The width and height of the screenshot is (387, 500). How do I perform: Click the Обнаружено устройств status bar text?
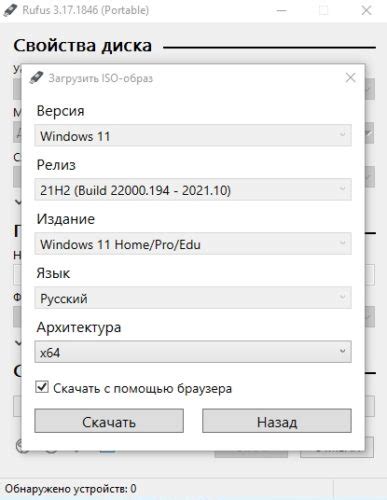(70, 489)
